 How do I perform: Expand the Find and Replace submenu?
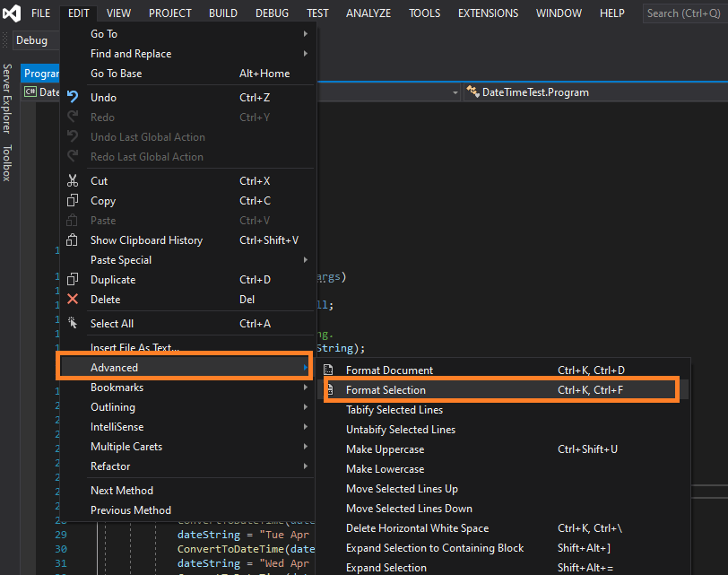tap(188, 54)
